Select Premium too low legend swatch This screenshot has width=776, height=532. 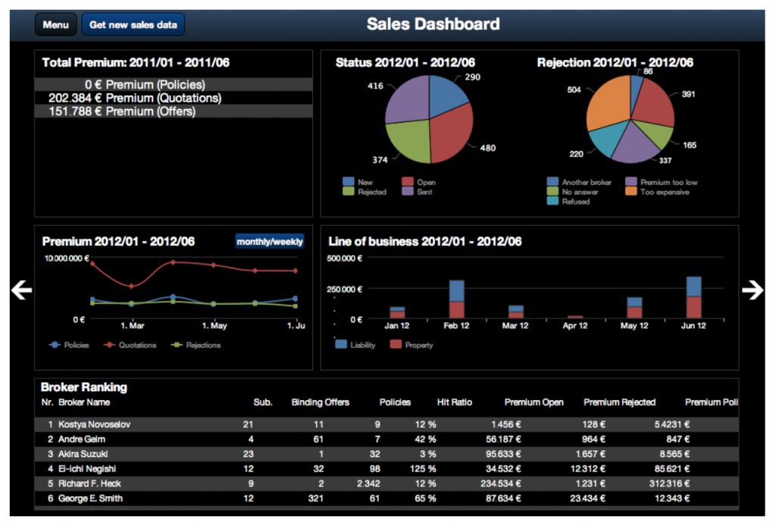[x=631, y=182]
